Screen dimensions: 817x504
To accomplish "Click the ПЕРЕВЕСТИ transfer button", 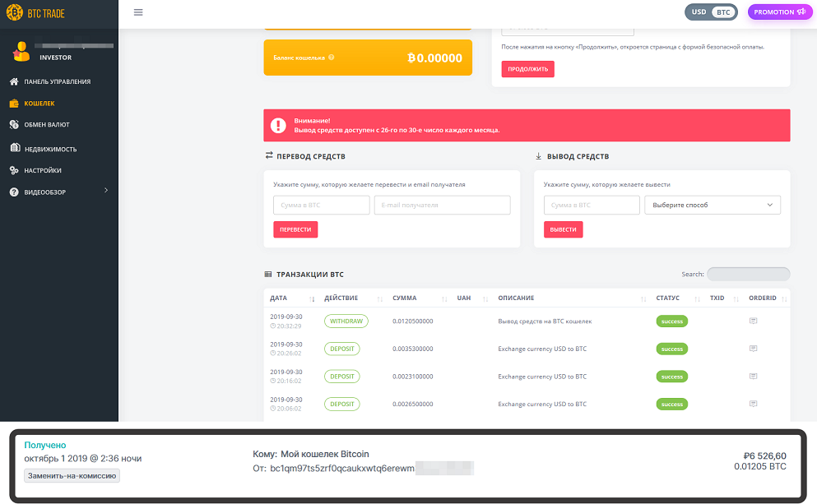I will [x=295, y=229].
